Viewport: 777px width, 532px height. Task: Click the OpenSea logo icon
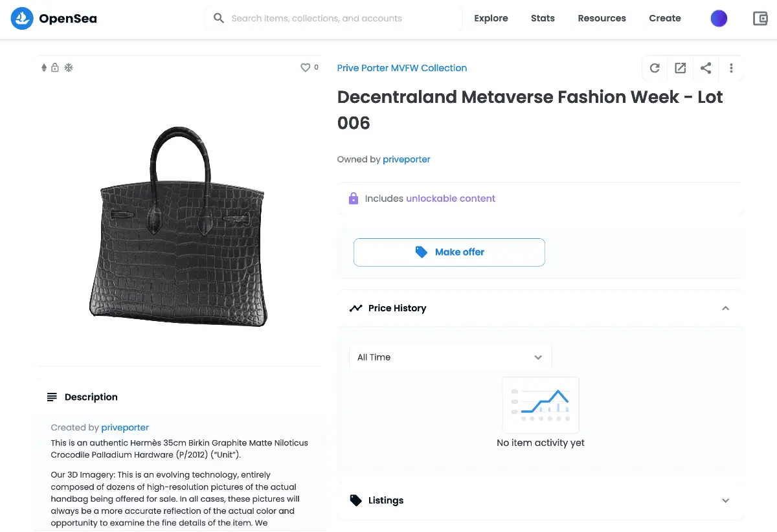(22, 19)
